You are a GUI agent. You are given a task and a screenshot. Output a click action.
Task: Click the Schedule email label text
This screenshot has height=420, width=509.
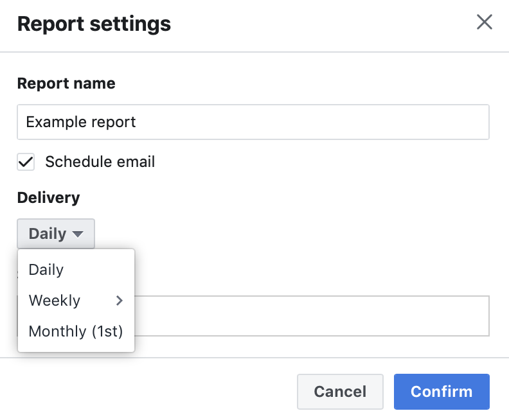(100, 161)
